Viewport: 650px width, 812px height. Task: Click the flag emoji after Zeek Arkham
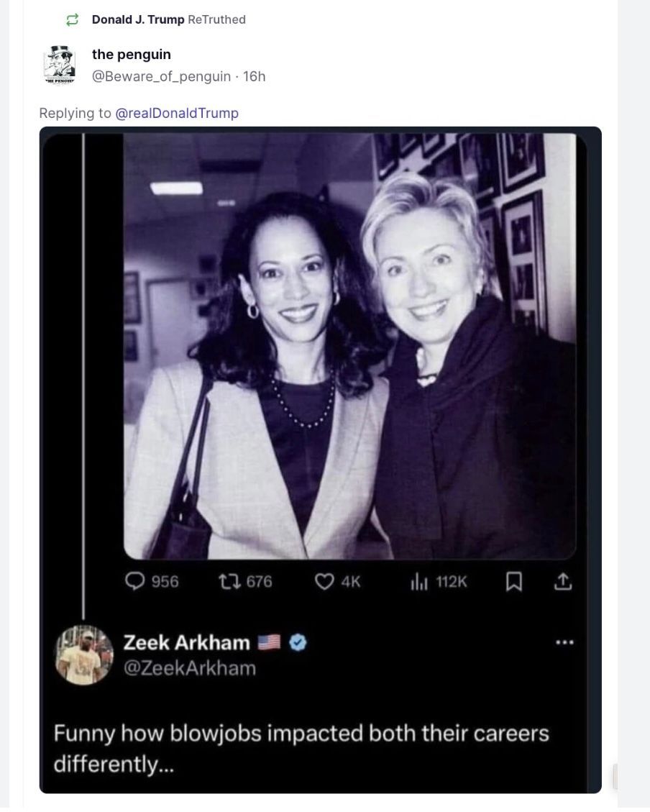(268, 643)
